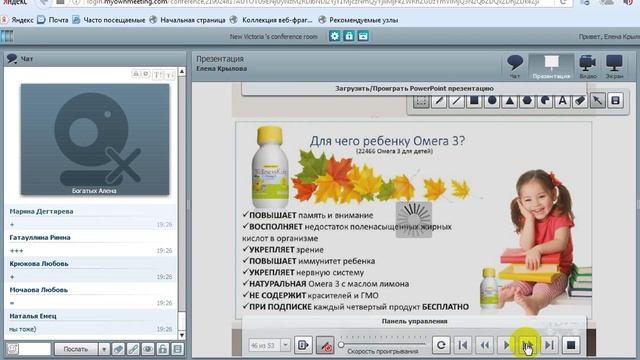The image size is (640, 360).
Task: Open the Коллекция веб-фраг... bookmark
Action: [271, 20]
